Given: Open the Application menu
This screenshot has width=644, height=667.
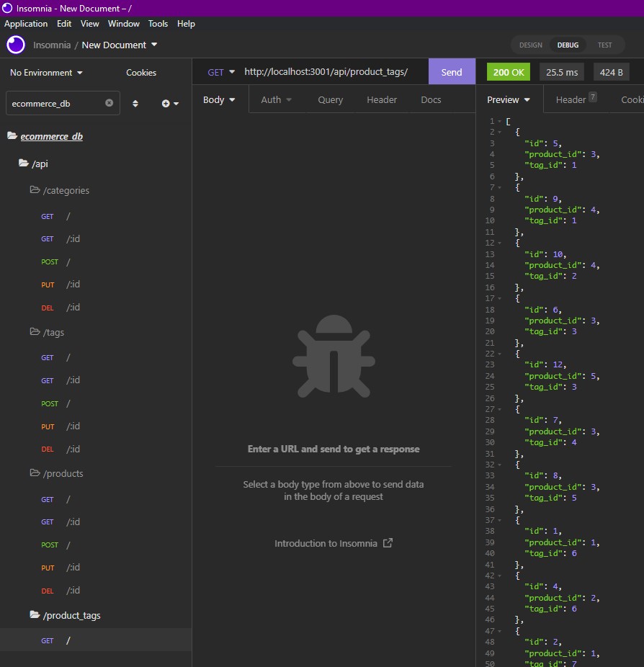Looking at the screenshot, I should [x=26, y=24].
